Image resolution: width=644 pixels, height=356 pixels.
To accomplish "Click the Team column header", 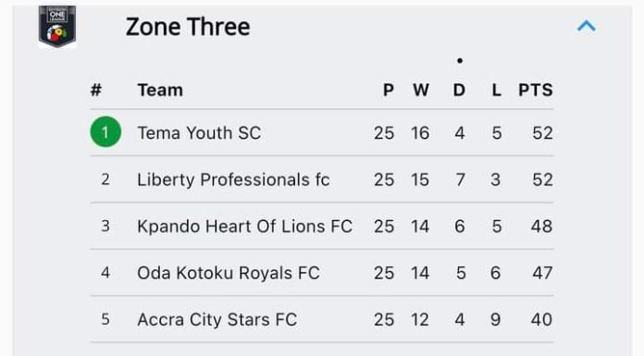I will tap(160, 90).
